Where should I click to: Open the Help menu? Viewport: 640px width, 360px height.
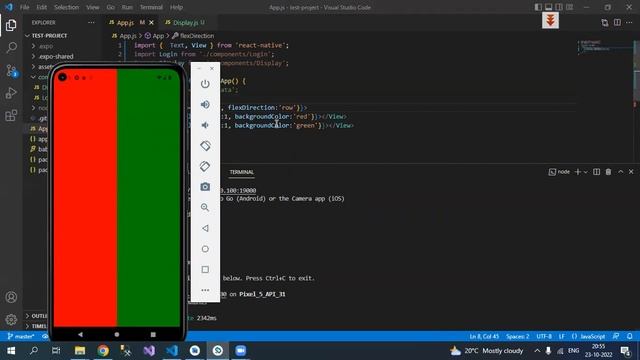point(176,7)
